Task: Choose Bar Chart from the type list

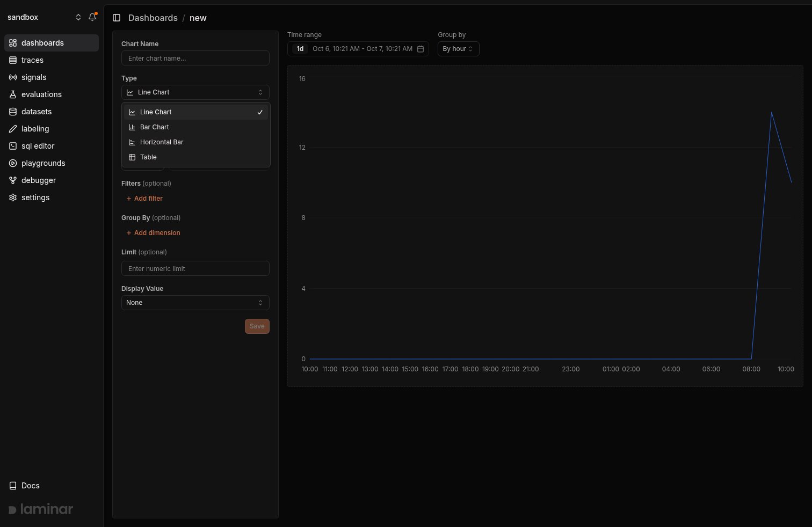Action: click(196, 127)
